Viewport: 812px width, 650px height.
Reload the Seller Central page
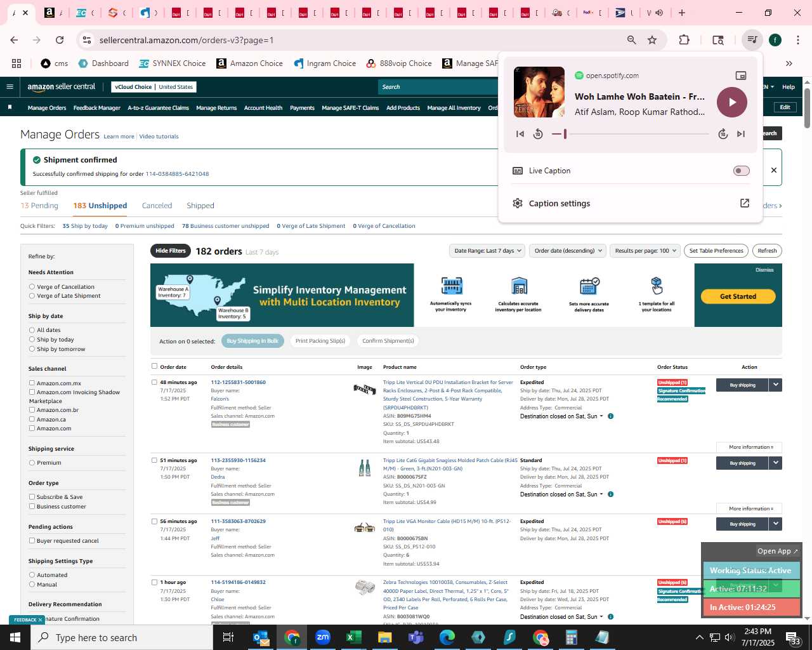pyautogui.click(x=60, y=40)
